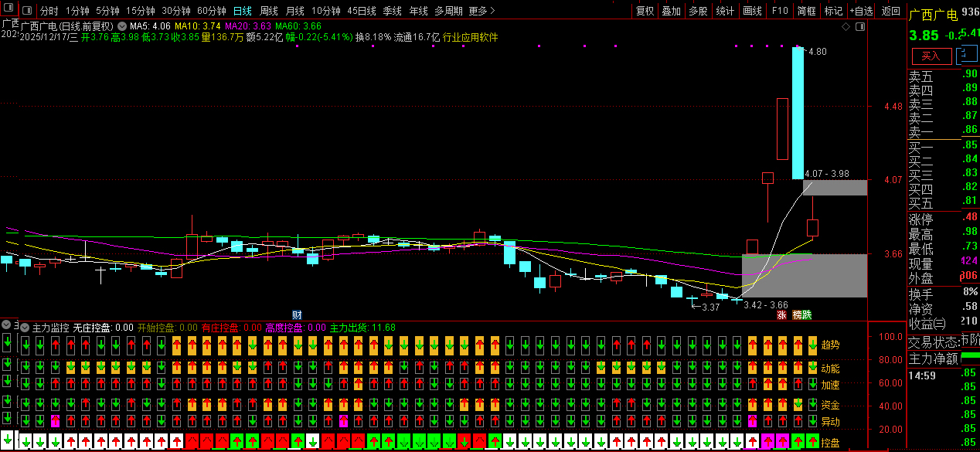This screenshot has width=980, height=452.
Task: Click the diamond icon above the chart
Action: [x=846, y=26]
